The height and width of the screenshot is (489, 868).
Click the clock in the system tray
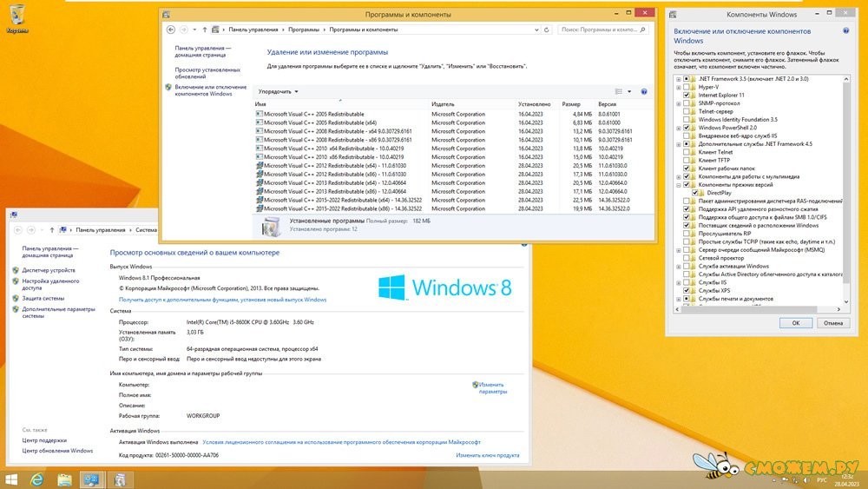click(x=847, y=480)
